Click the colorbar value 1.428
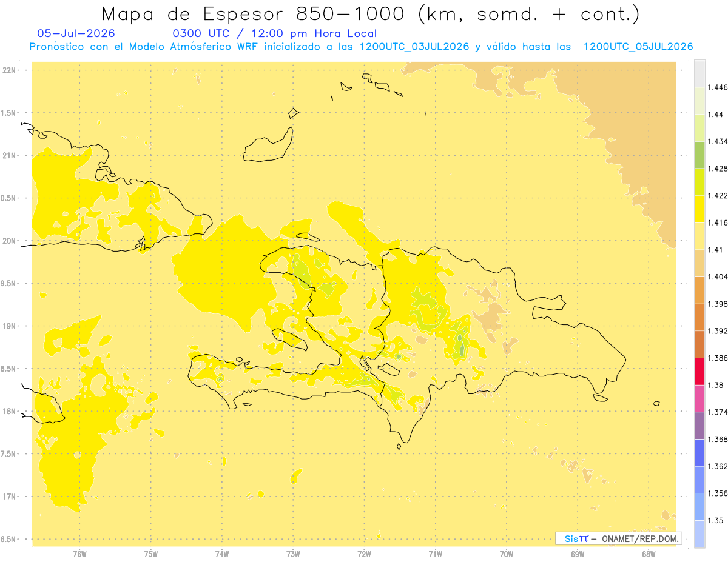728x562 pixels. (717, 169)
